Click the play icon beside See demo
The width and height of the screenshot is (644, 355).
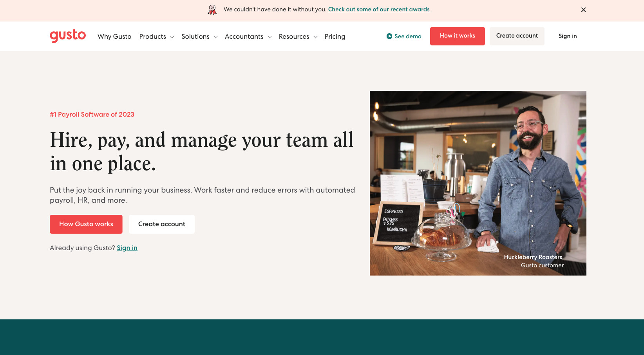click(389, 36)
